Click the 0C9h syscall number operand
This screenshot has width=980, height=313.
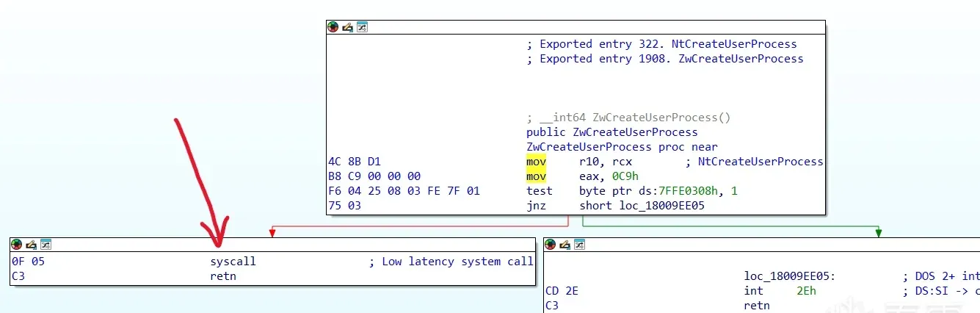(x=625, y=176)
